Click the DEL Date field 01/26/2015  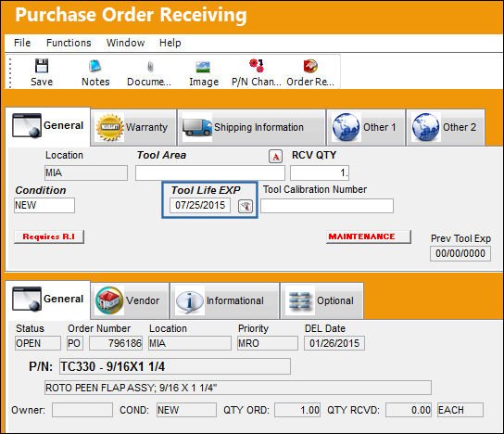pyautogui.click(x=334, y=343)
